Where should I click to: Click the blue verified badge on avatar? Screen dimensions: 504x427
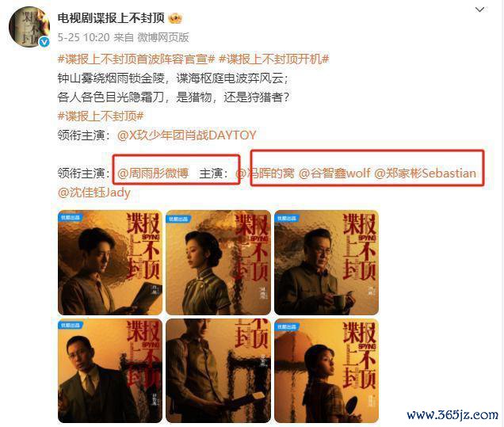44,42
